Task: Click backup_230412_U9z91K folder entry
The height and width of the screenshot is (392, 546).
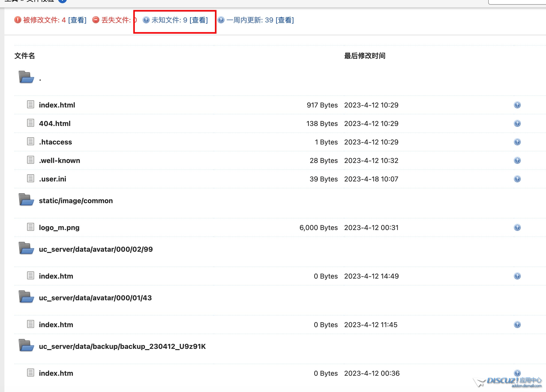Action: [122, 346]
